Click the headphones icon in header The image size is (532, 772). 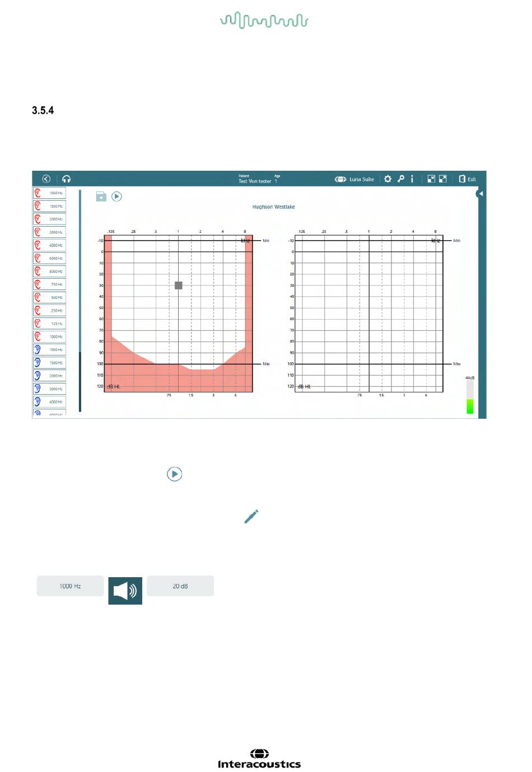pos(67,179)
